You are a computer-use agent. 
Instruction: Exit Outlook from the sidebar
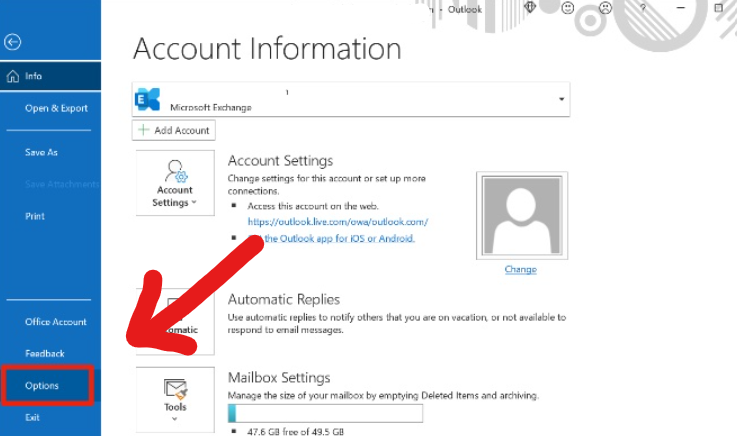[32, 417]
